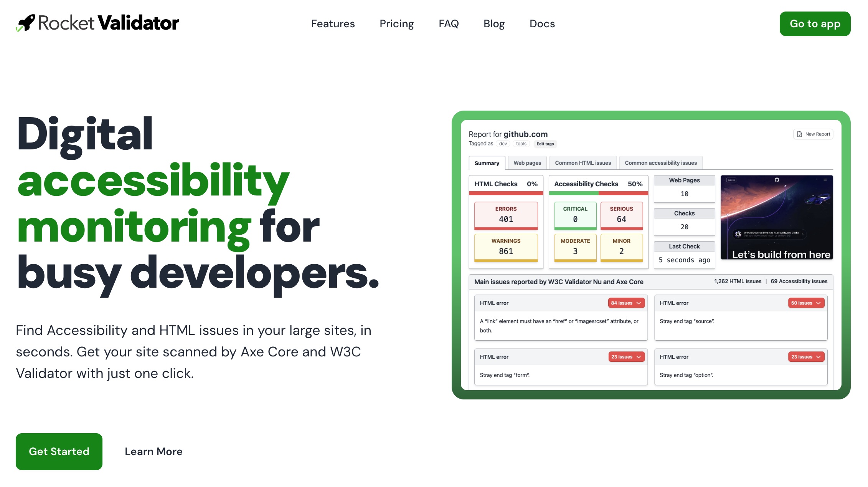Click Get Started button

pos(59,452)
